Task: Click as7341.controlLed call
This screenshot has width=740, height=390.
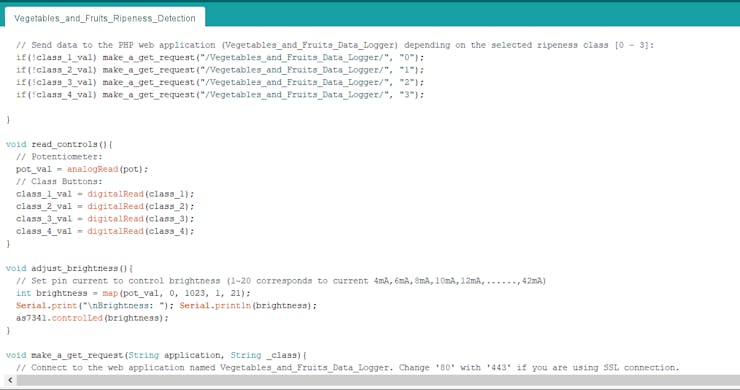Action: [x=92, y=318]
